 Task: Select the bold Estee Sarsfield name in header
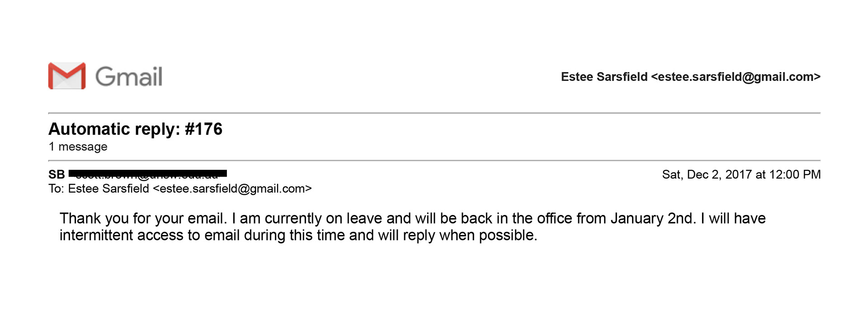pyautogui.click(x=604, y=77)
